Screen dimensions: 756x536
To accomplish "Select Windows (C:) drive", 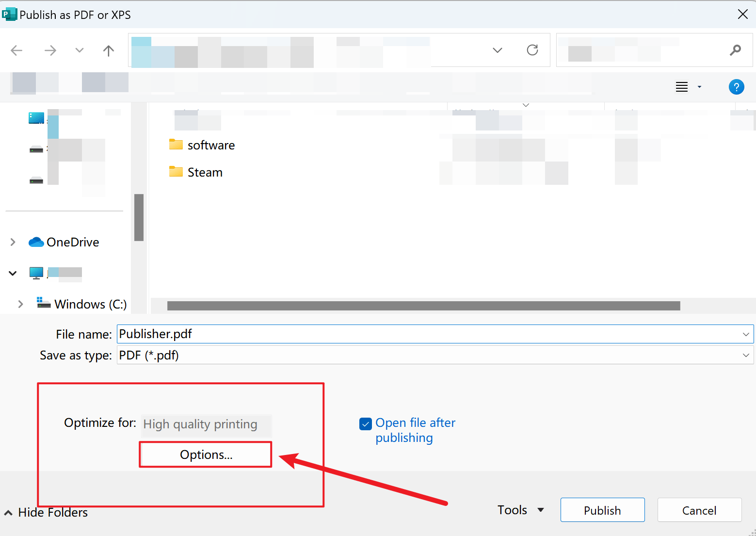I will 90,304.
